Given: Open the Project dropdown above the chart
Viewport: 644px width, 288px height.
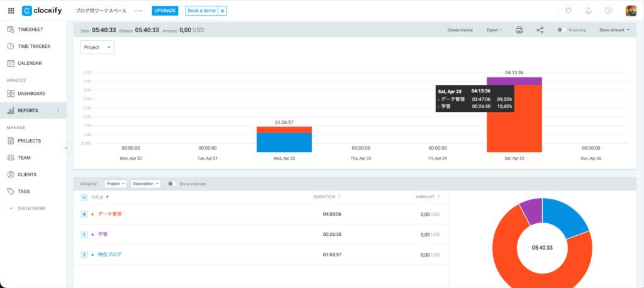Looking at the screenshot, I should tap(97, 47).
